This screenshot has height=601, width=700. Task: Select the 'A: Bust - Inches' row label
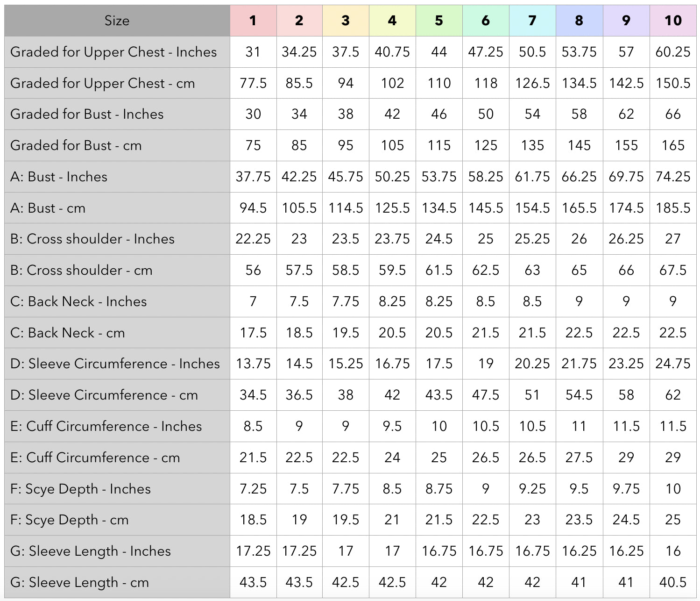click(59, 177)
